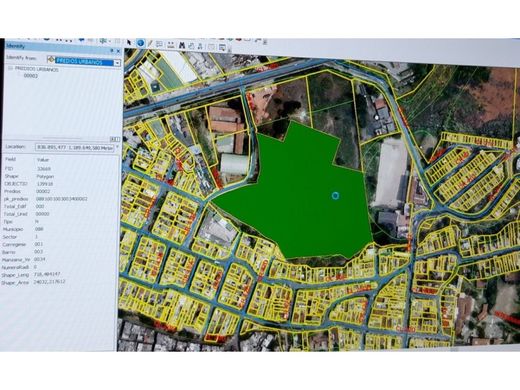Open the HTML Popup tool
The height and width of the screenshot is (390, 520).
[159, 44]
